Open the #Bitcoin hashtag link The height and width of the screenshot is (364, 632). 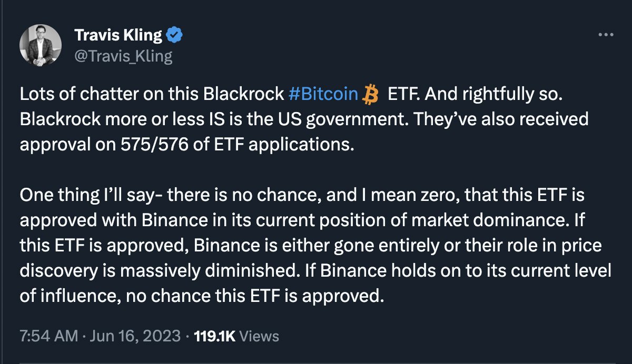324,95
